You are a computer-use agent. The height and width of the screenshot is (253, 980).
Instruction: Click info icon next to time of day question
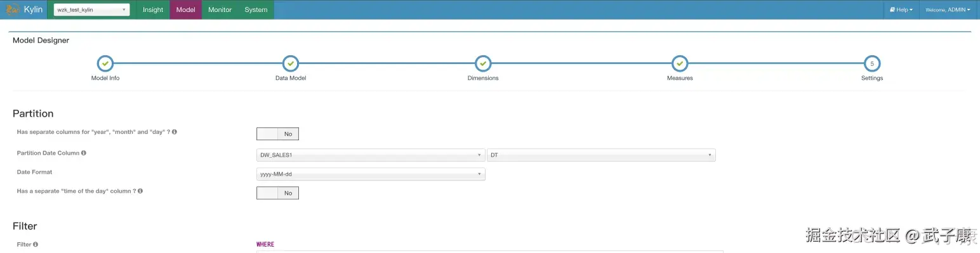pos(140,191)
